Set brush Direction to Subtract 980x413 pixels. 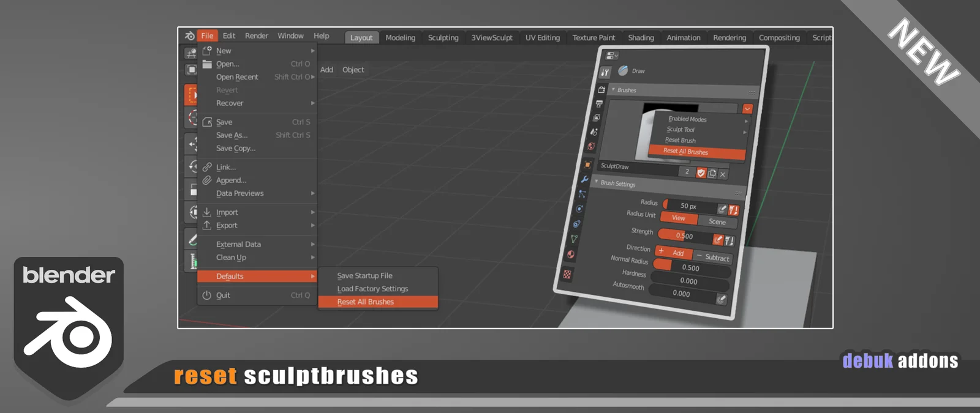point(712,258)
